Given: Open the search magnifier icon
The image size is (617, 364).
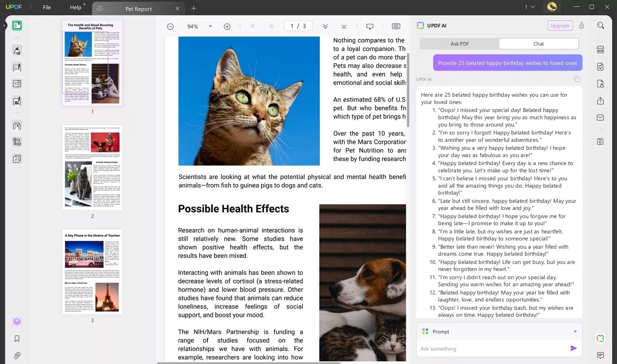Looking at the screenshot, I should coord(600,26).
